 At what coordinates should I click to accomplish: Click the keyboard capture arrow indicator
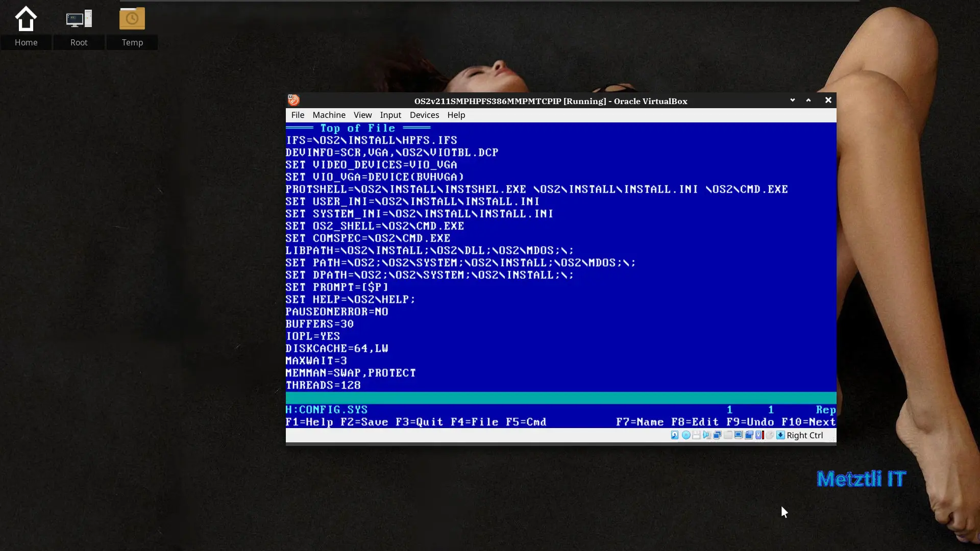pos(780,435)
